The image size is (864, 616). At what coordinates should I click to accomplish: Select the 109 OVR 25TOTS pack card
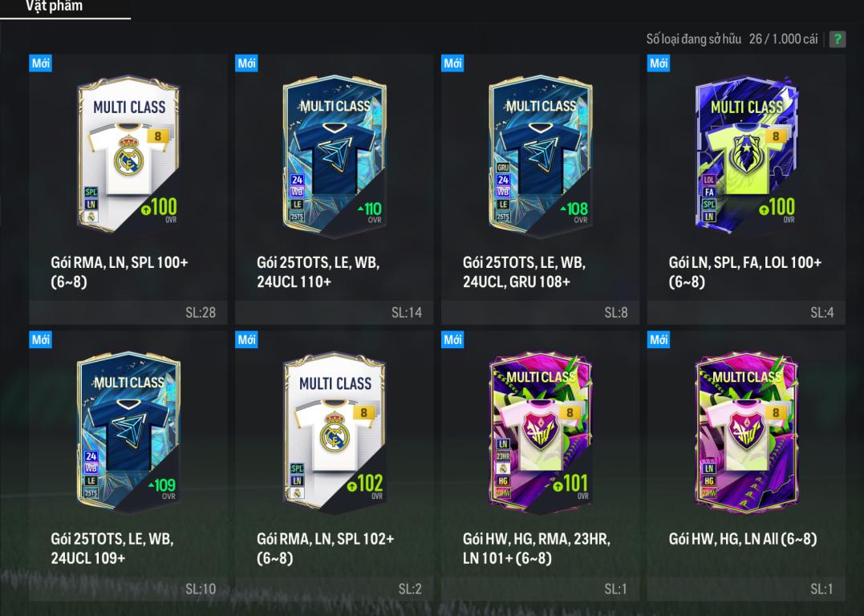(x=128, y=465)
